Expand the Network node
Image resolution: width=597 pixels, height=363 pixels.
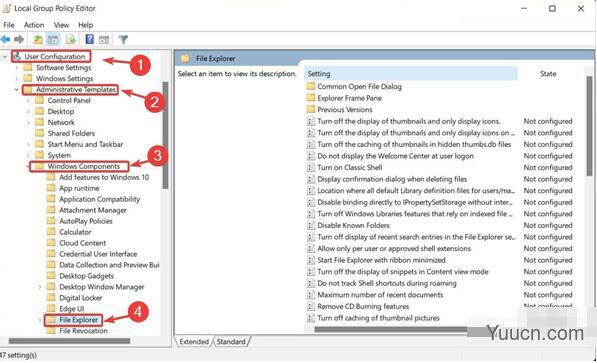point(28,123)
